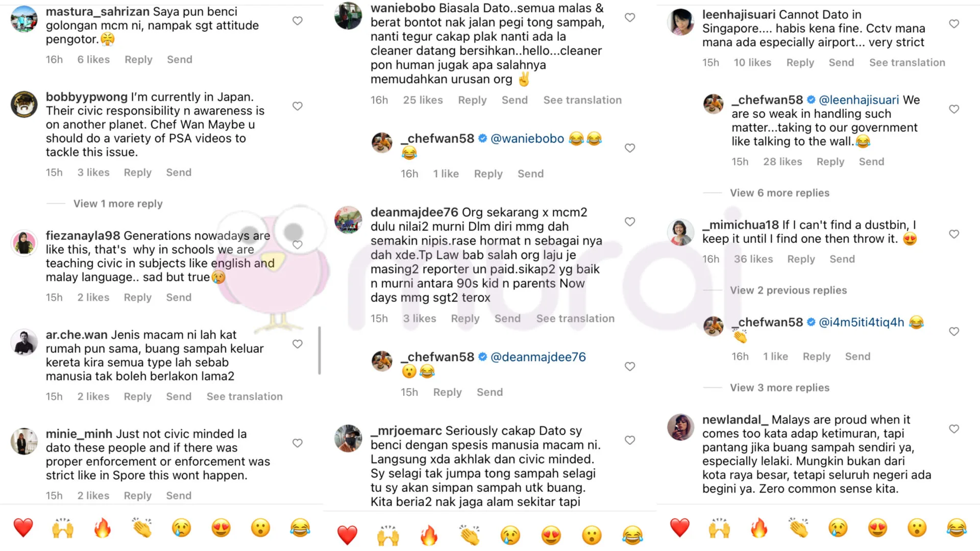The width and height of the screenshot is (980, 551).
Task: Select raised hands emoji in middle bar
Action: (x=388, y=535)
